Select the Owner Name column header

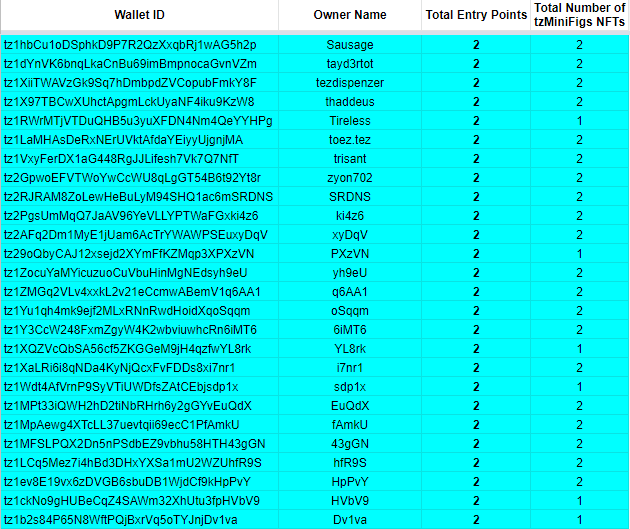click(350, 15)
